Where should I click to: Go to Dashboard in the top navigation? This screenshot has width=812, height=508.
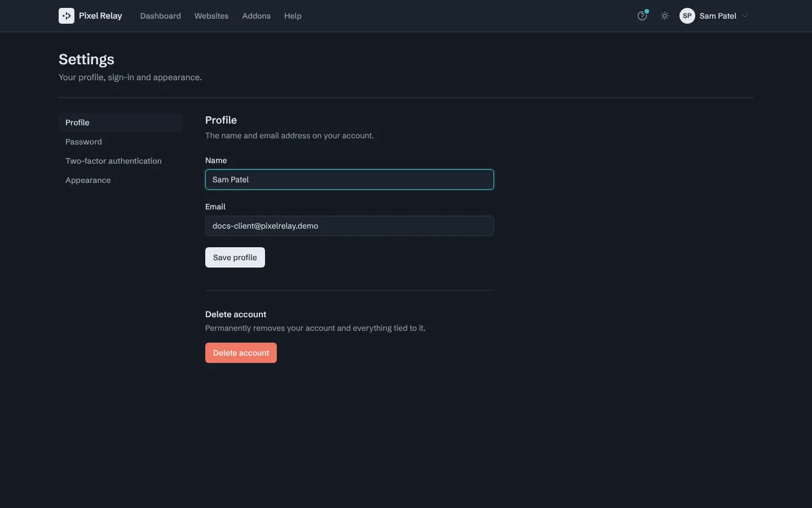pos(161,16)
